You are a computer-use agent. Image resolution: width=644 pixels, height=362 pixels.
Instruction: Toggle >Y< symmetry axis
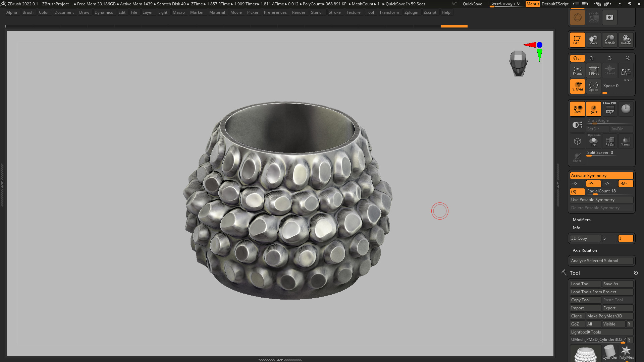click(x=593, y=184)
